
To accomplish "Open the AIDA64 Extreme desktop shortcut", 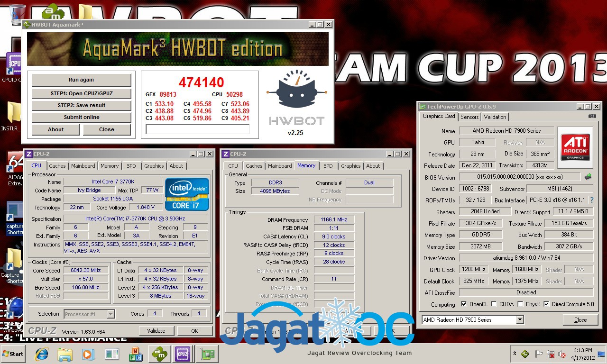I will [14, 169].
